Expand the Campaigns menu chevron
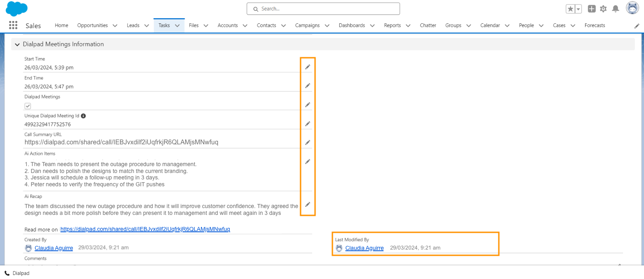The height and width of the screenshot is (279, 644). point(327,25)
